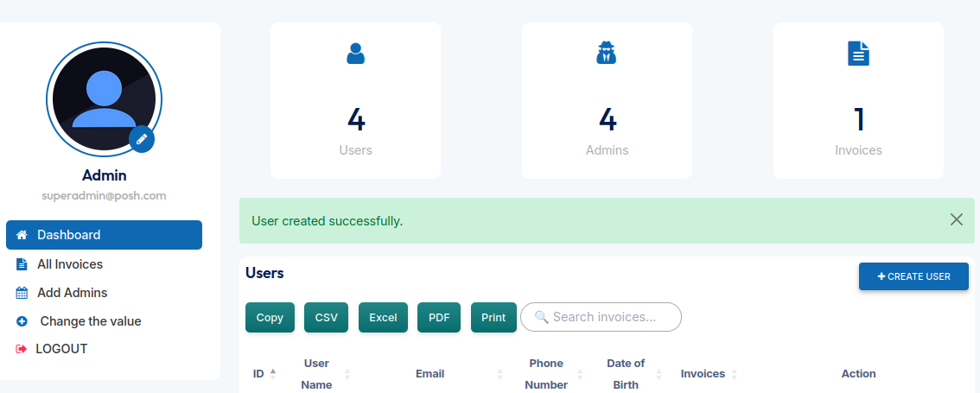Click the calendar icon beside Add Admins

tap(22, 293)
